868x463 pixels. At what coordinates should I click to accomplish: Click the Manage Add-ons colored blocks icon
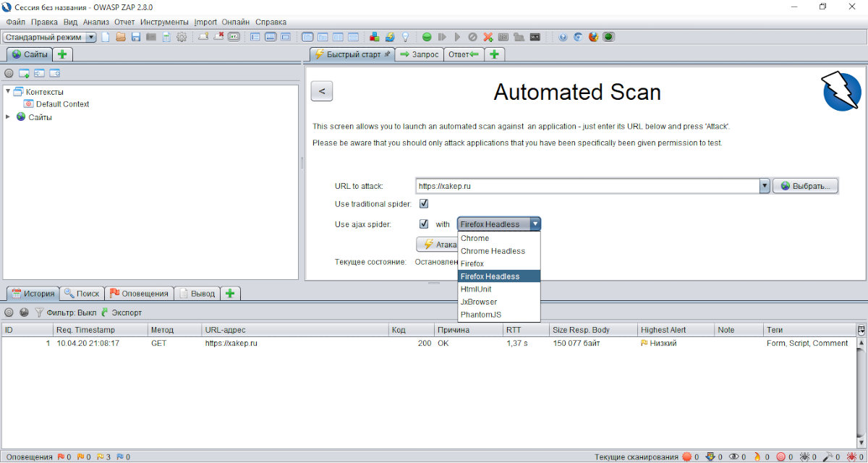374,37
